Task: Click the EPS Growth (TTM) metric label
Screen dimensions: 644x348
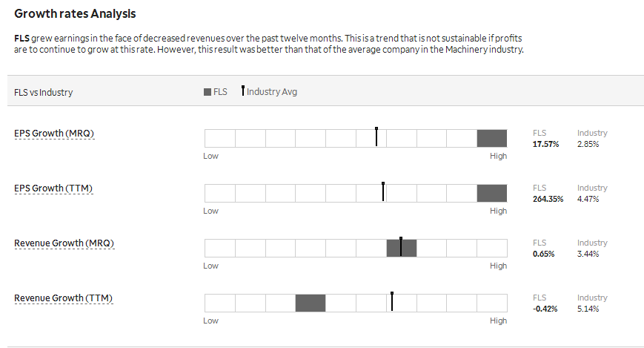Action: pyautogui.click(x=53, y=188)
